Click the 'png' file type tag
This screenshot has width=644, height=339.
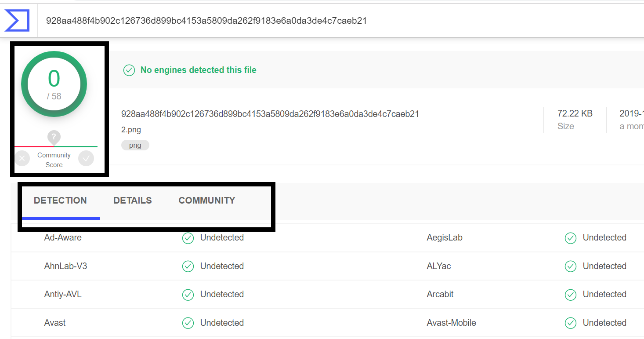tap(135, 145)
